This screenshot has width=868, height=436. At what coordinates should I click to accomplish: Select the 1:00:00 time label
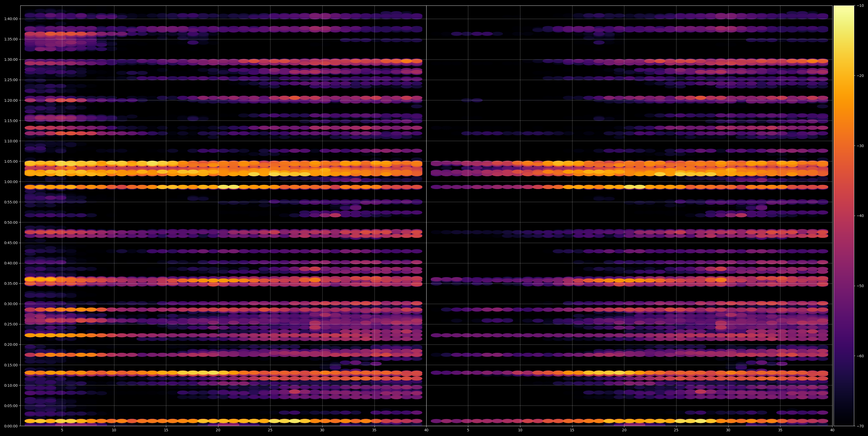point(11,182)
